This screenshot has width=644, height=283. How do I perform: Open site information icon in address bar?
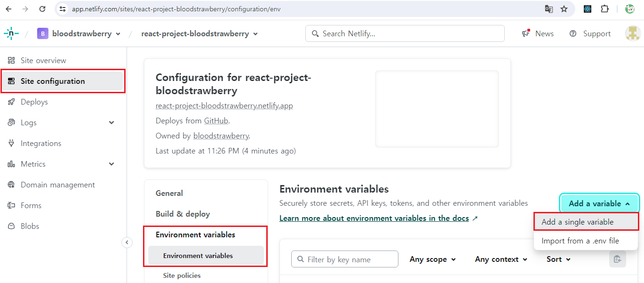point(63,9)
